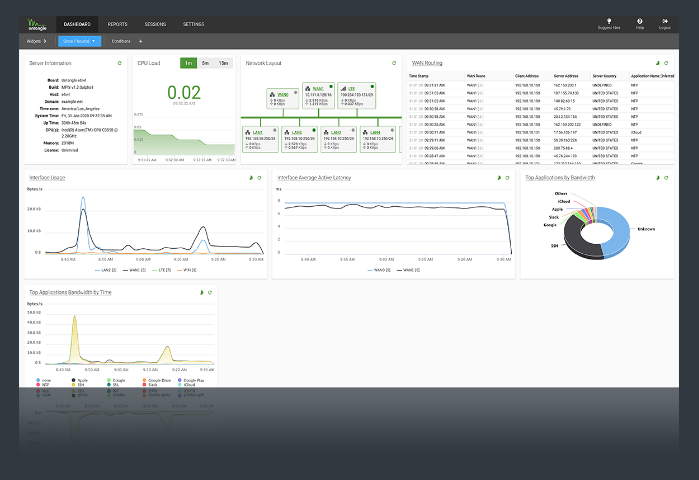Refresh the Network Layout widget
Image resolution: width=699 pixels, height=480 pixels.
394,63
